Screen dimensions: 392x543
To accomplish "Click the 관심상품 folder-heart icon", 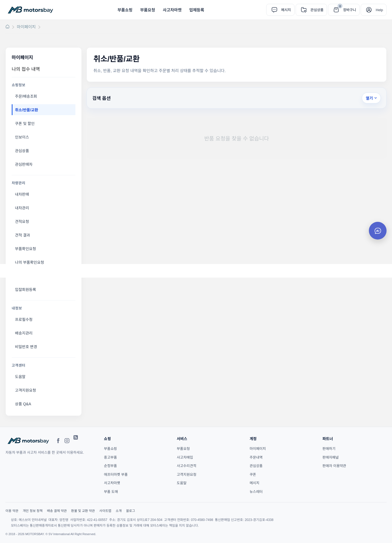I will tap(304, 10).
